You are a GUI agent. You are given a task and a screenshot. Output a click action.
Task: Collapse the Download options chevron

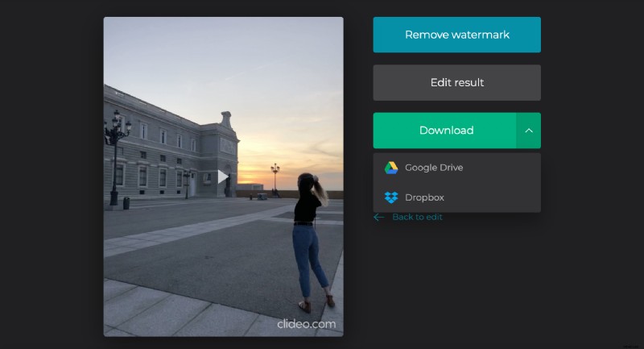pyautogui.click(x=529, y=131)
